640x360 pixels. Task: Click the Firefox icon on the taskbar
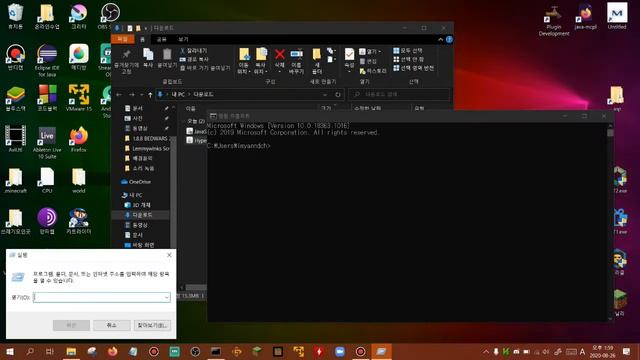click(x=112, y=351)
